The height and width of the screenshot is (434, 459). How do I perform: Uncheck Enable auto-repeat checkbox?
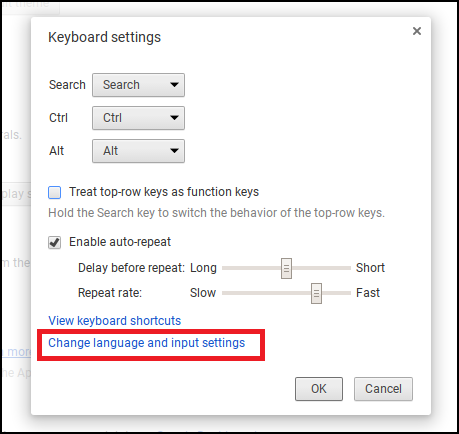coord(54,242)
